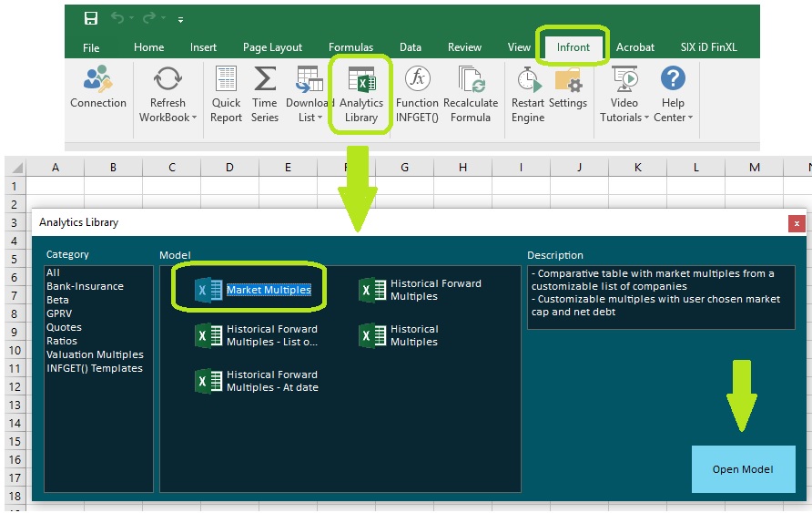812x513 pixels.
Task: Select column A header
Action: (55, 168)
